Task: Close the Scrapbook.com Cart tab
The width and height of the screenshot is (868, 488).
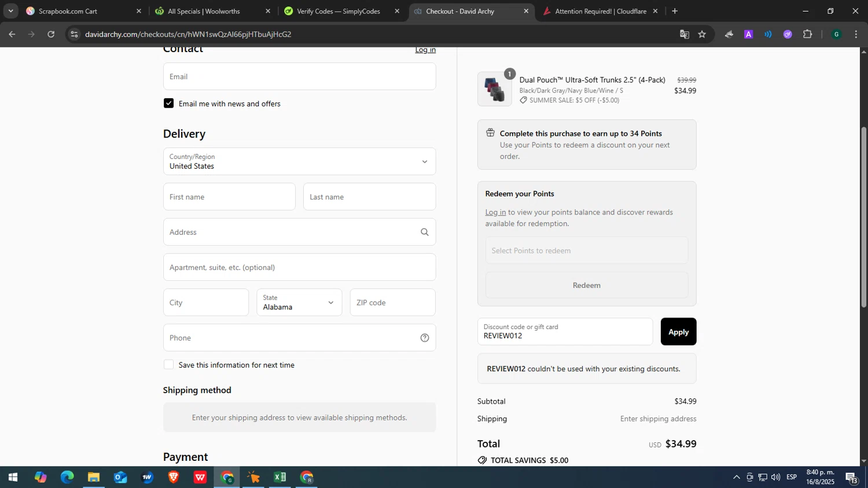Action: 139,11
